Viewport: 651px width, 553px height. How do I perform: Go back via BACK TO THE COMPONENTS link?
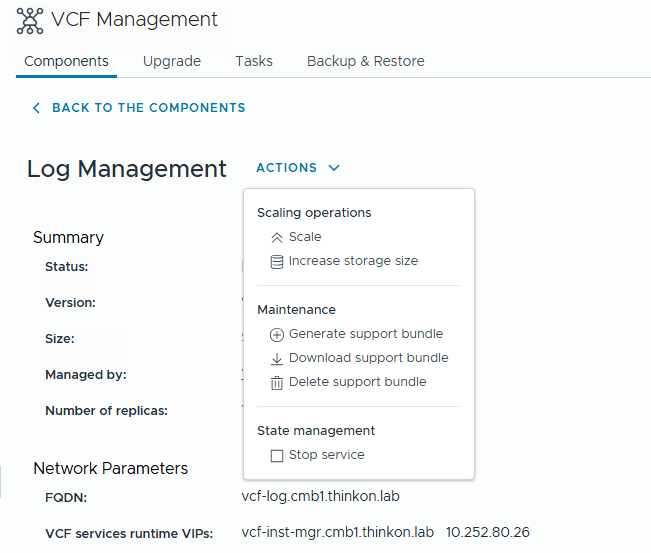coord(149,108)
